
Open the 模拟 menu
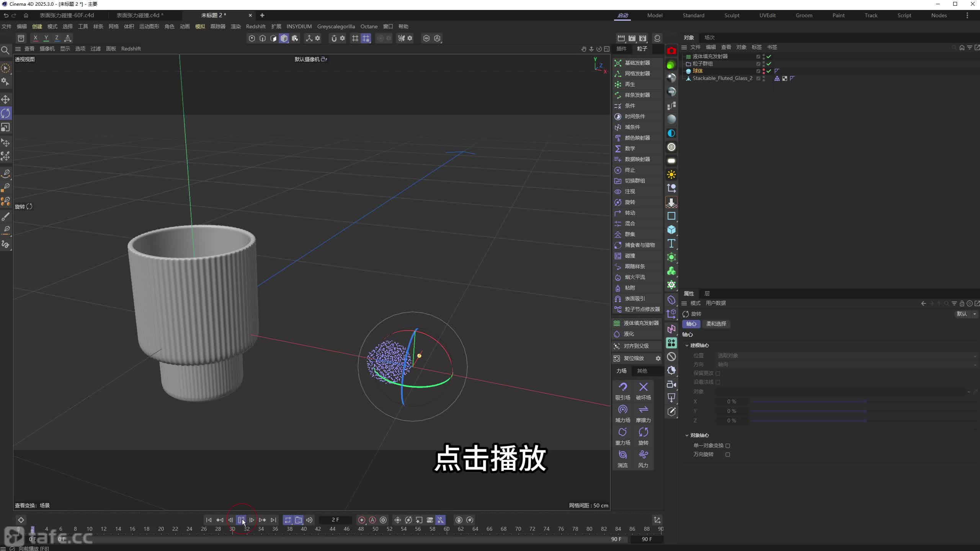(x=200, y=26)
